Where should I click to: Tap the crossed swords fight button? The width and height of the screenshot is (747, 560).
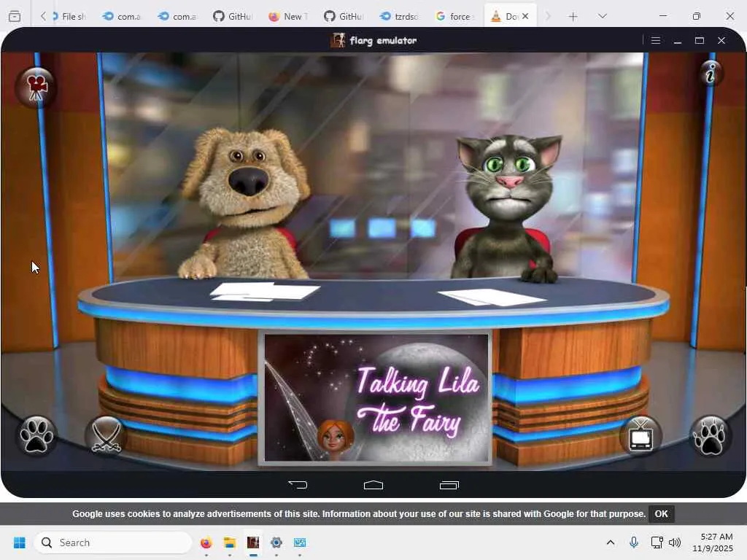[106, 435]
